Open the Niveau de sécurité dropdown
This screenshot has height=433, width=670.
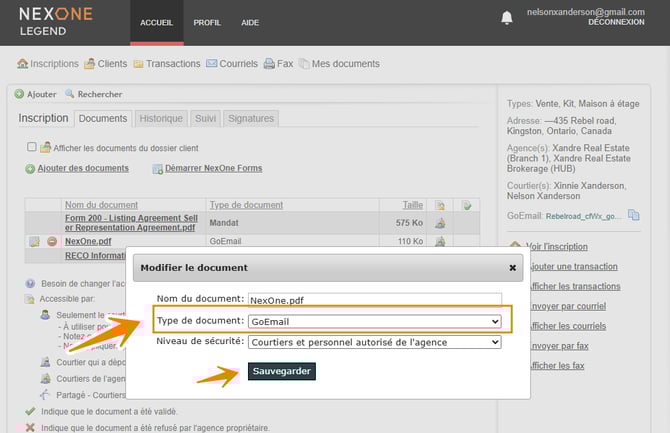coord(374,342)
